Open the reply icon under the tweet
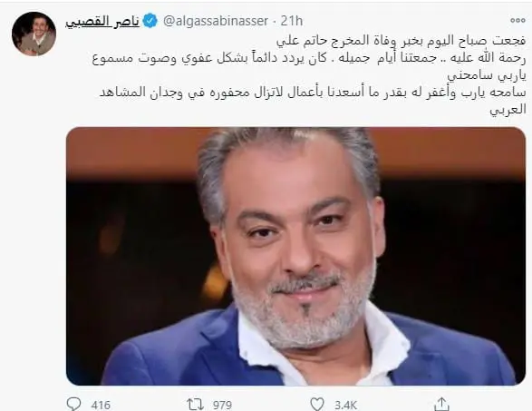Viewport: 532px width, 411px height. click(73, 405)
